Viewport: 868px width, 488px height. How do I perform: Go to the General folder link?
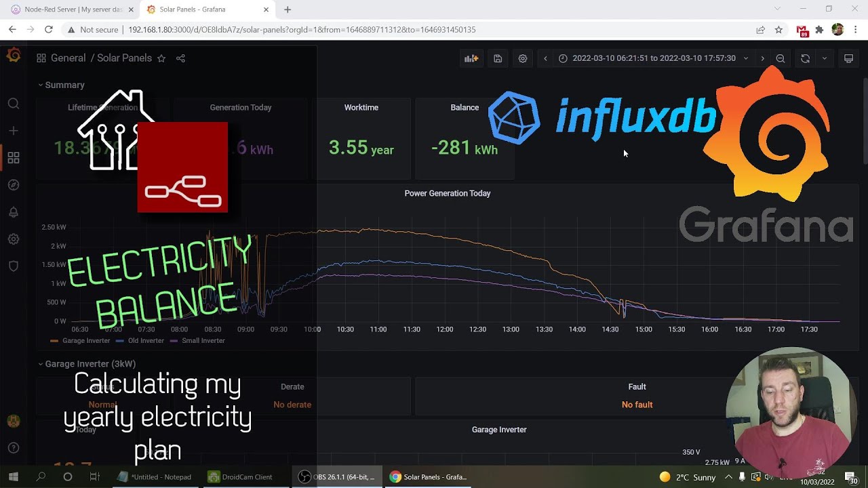pyautogui.click(x=68, y=58)
